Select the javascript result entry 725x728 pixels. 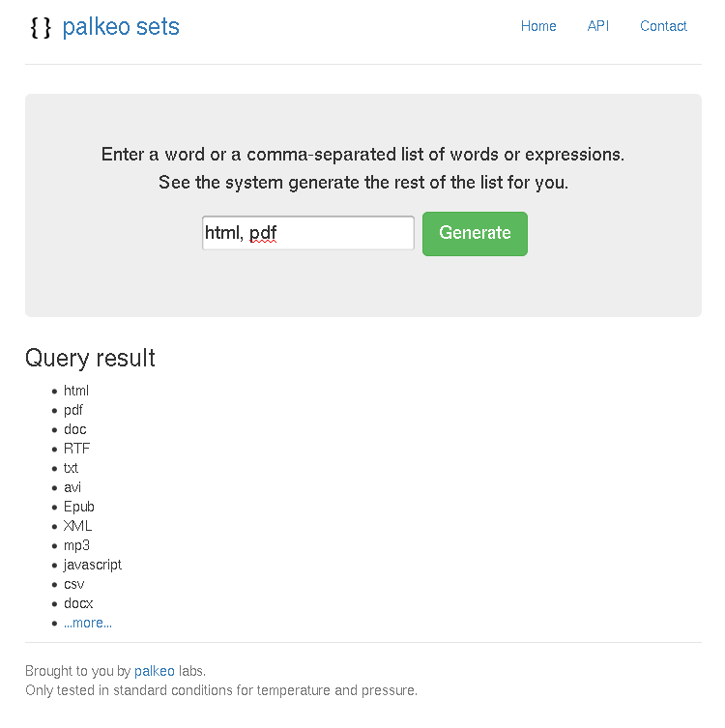93,565
